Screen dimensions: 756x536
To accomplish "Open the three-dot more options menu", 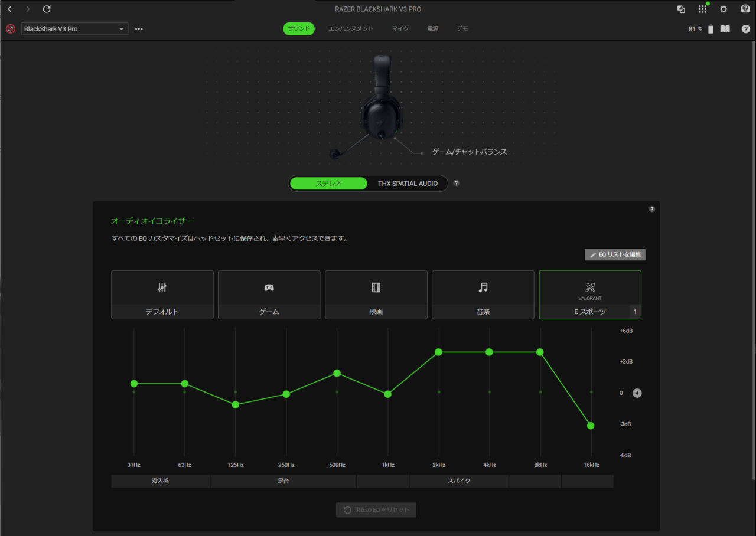I will coord(139,29).
